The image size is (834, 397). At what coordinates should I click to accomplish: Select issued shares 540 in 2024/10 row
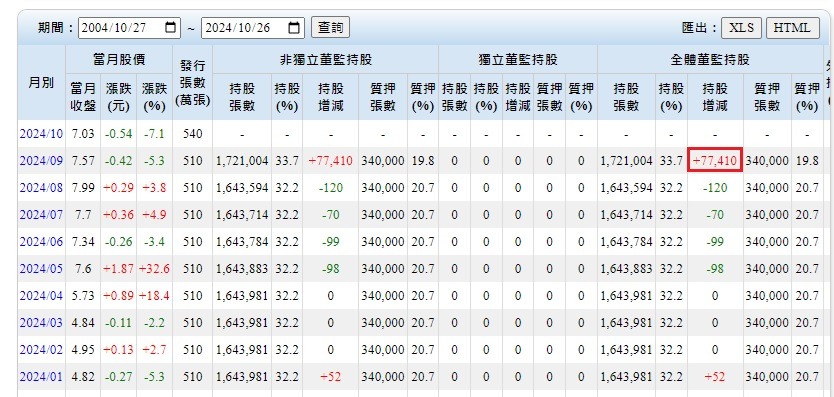(193, 134)
